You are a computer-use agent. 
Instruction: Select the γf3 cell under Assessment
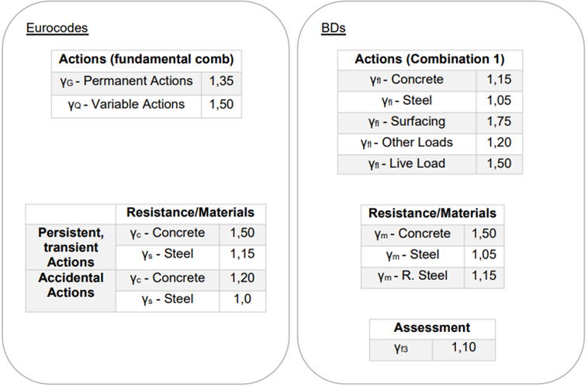coord(399,350)
